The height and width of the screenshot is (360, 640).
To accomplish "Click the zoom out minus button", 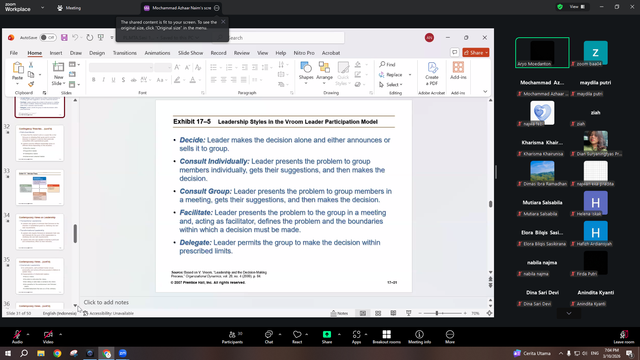I will point(420,313).
